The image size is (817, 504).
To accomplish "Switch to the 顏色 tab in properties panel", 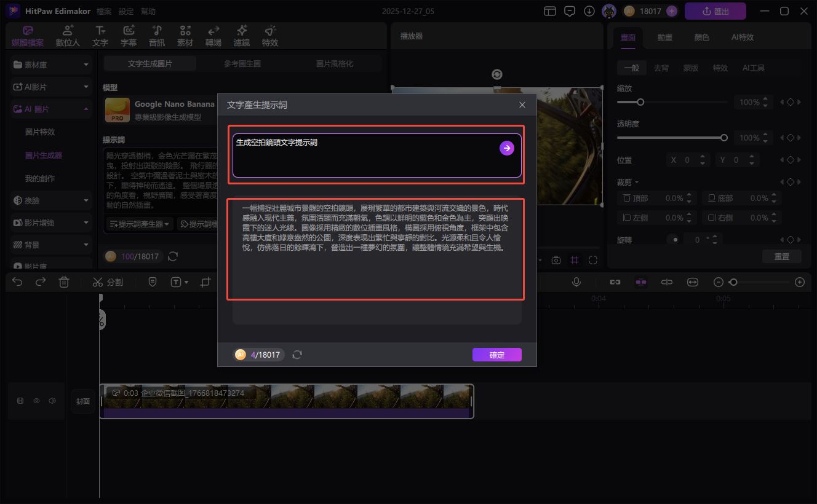I will pyautogui.click(x=701, y=37).
